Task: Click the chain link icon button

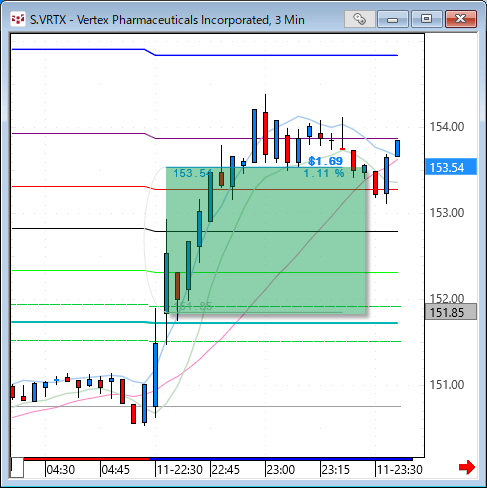Action: point(359,19)
